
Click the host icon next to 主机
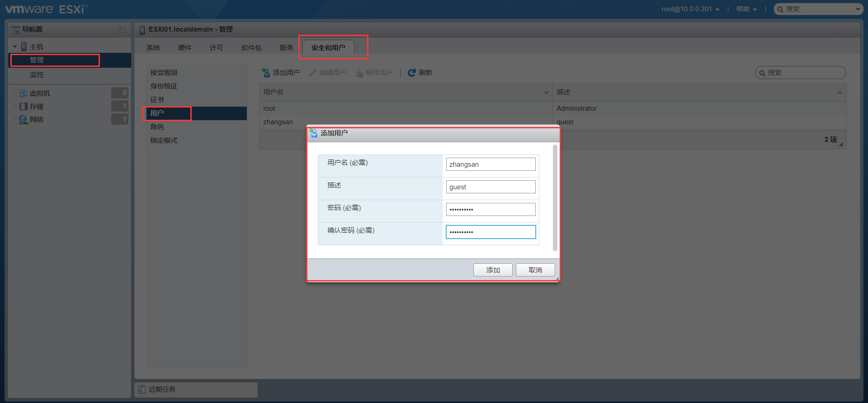[x=24, y=47]
